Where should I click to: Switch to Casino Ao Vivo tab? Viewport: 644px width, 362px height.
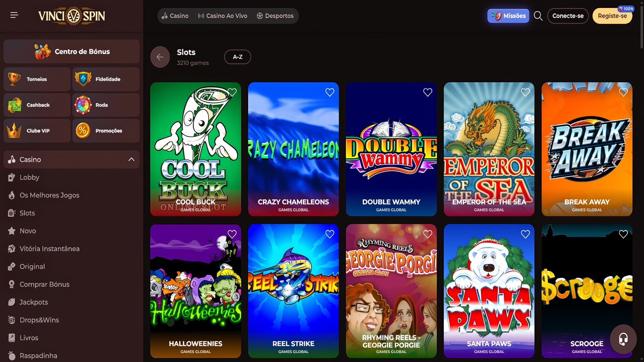(x=222, y=16)
